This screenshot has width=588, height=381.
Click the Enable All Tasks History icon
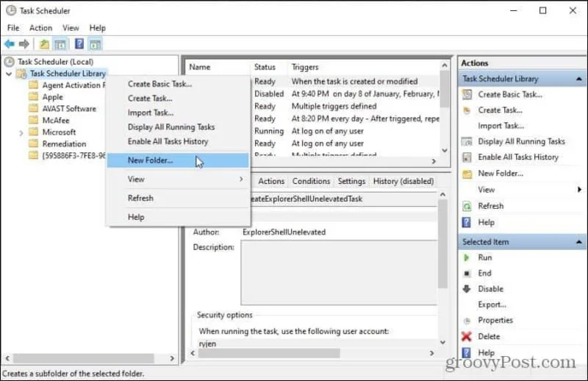pyautogui.click(x=467, y=157)
